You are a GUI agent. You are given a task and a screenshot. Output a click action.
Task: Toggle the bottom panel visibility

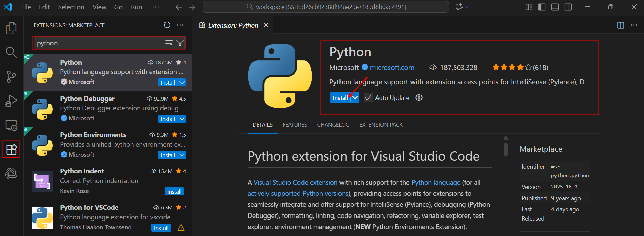pos(555,7)
